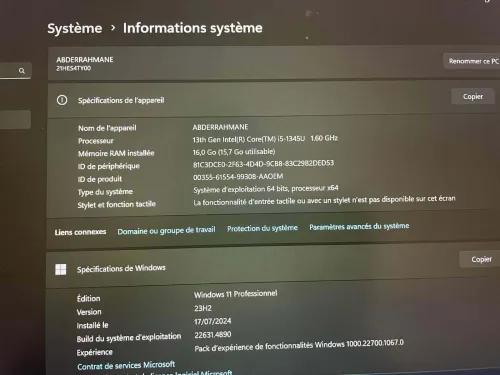
Task: Click the Nom de l'appareil label
Action: (x=107, y=128)
